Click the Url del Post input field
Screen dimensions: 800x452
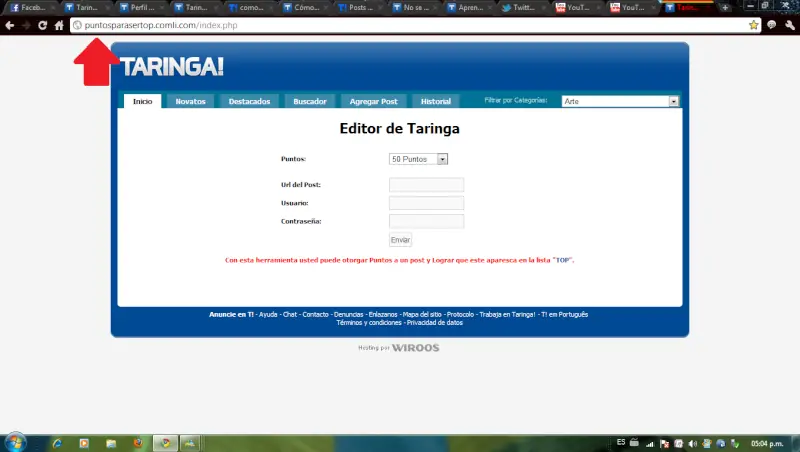click(x=427, y=185)
